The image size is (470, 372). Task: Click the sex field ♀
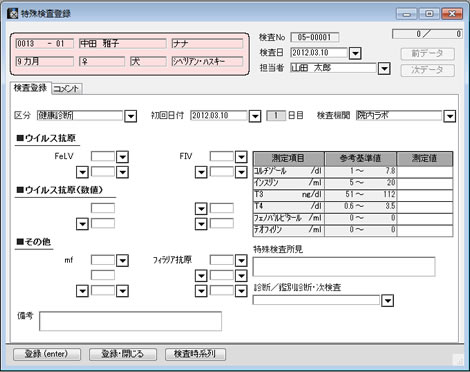[102, 61]
